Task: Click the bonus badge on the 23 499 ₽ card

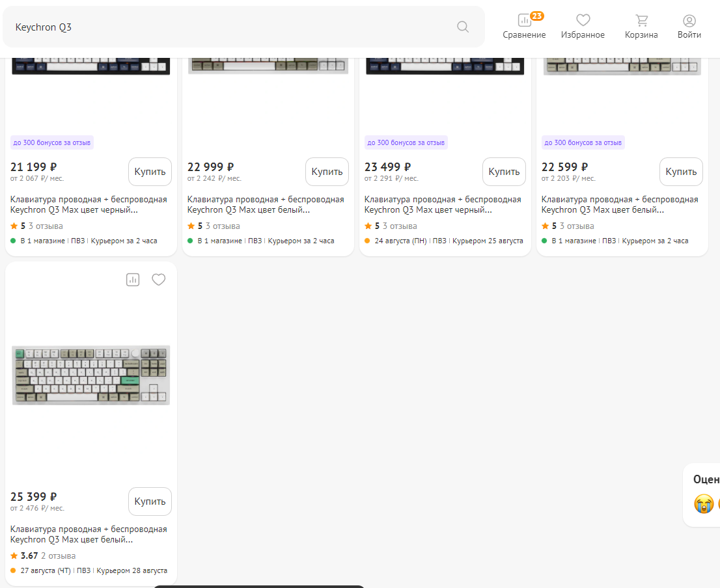Action: point(406,142)
